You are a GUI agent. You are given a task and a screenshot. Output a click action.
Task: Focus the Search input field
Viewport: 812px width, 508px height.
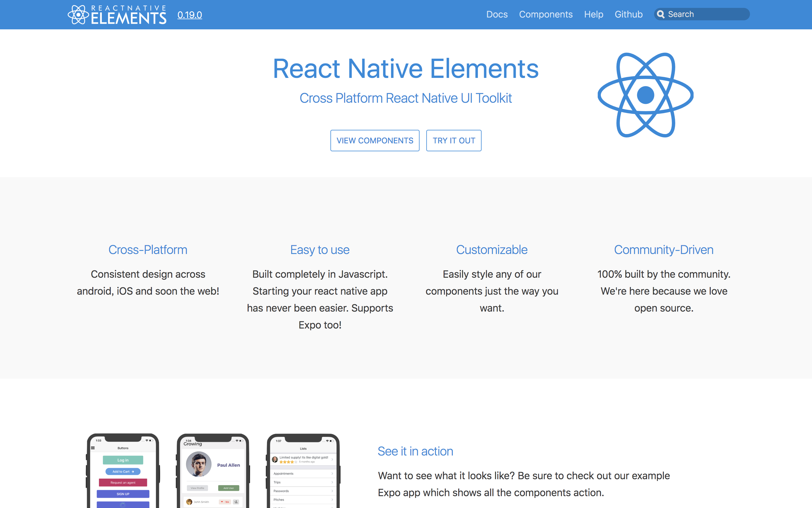[702, 14]
